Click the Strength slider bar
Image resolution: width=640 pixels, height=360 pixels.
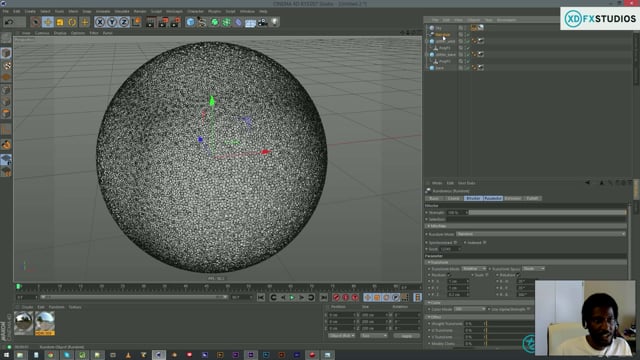547,213
